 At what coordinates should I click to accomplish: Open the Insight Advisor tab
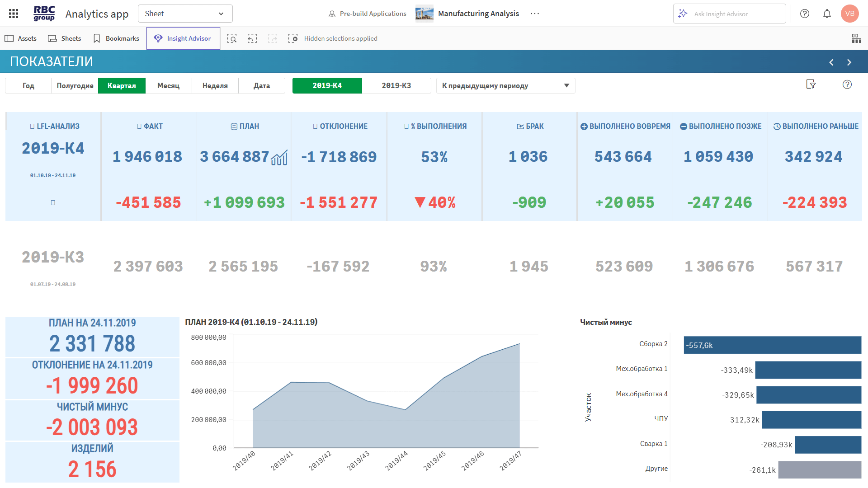(x=183, y=38)
